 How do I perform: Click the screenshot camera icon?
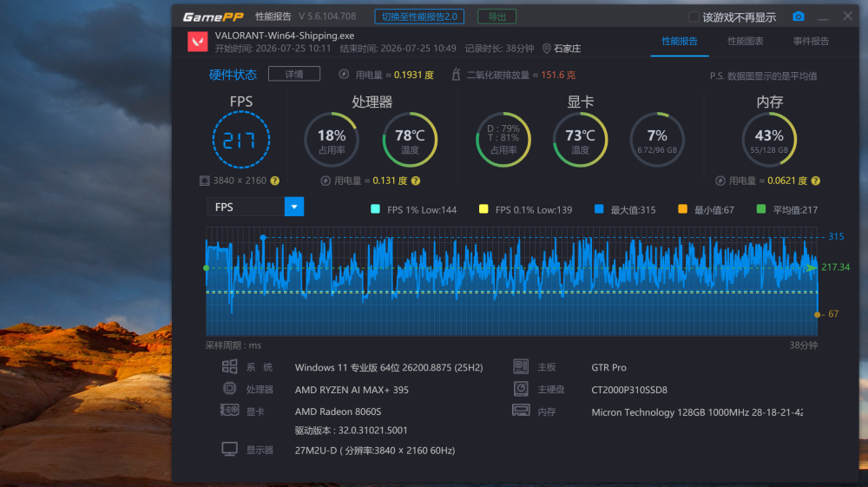point(799,16)
